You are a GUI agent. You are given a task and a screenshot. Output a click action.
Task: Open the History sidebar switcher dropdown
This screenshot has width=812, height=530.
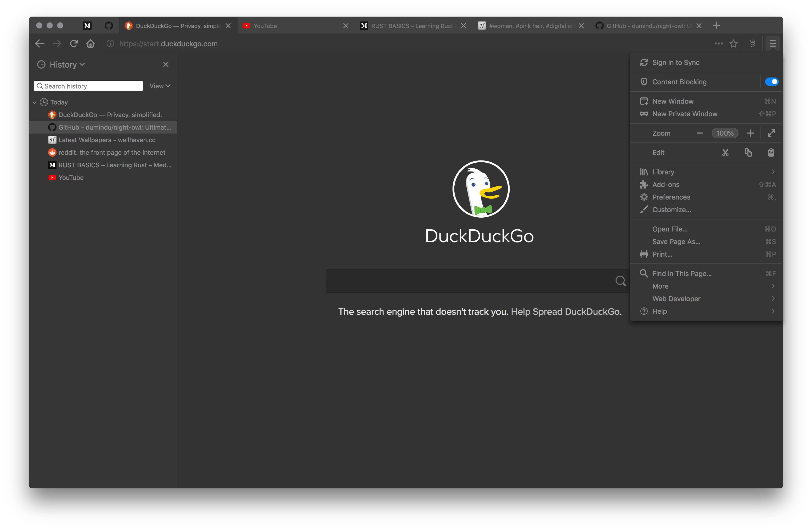(66, 64)
